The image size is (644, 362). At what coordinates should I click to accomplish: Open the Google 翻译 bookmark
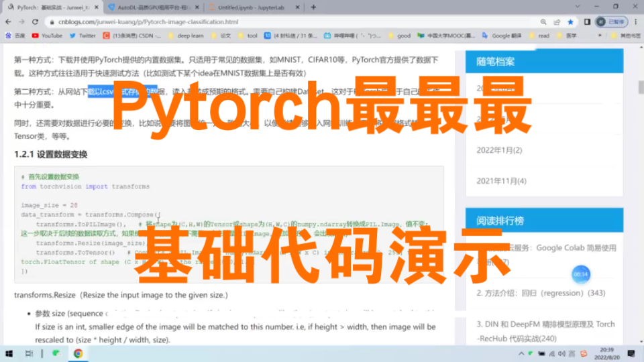click(x=502, y=36)
